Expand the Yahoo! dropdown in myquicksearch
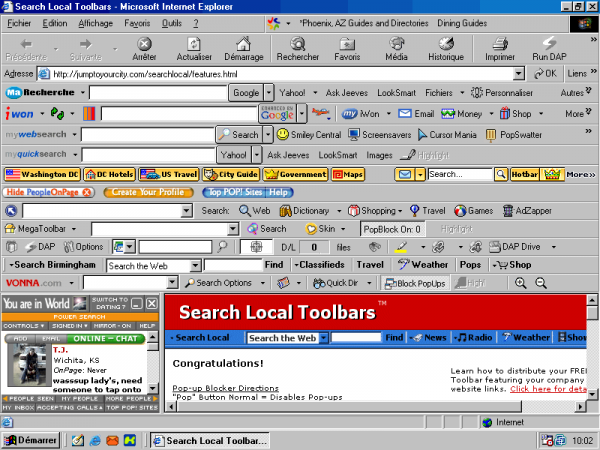The height and width of the screenshot is (450, 600). coord(257,155)
